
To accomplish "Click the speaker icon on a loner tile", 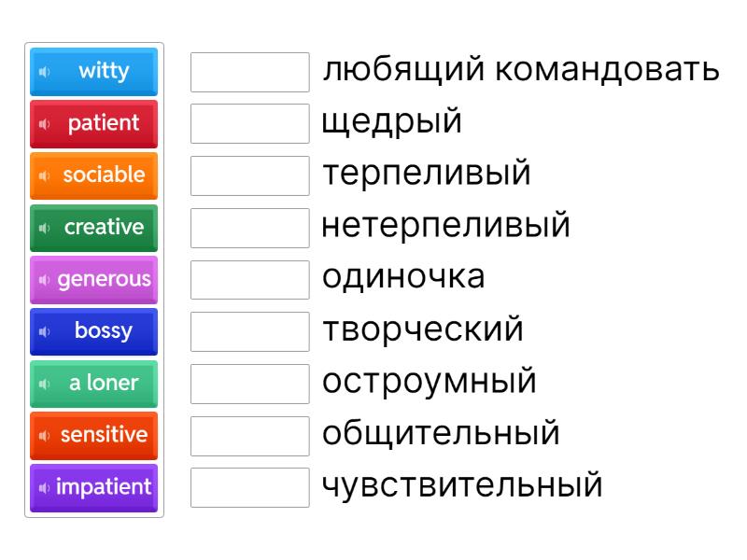I will (x=44, y=384).
